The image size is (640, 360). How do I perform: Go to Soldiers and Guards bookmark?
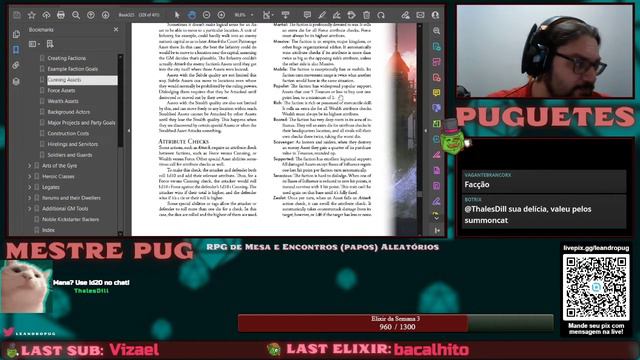pyautogui.click(x=70, y=155)
